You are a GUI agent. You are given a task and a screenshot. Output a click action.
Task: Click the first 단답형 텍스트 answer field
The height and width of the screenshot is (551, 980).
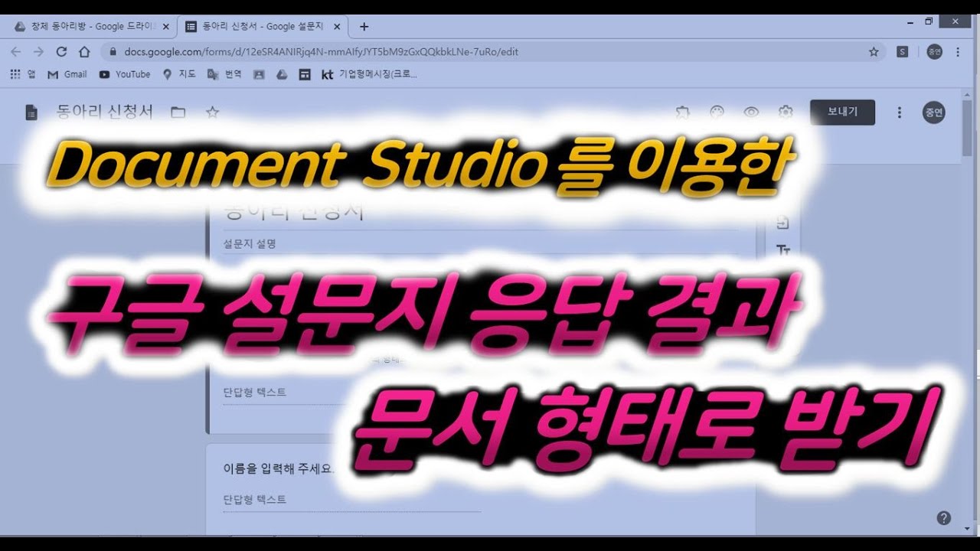click(352, 393)
